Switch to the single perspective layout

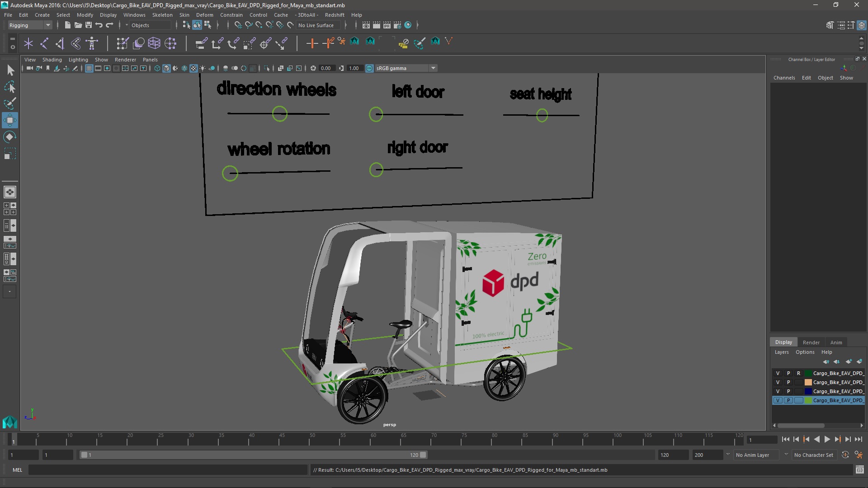(10, 192)
